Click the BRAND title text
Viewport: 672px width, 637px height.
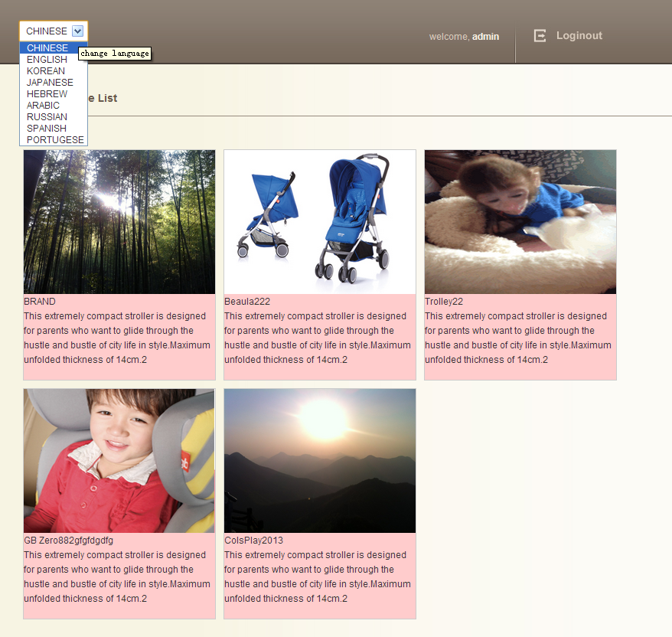tap(40, 302)
